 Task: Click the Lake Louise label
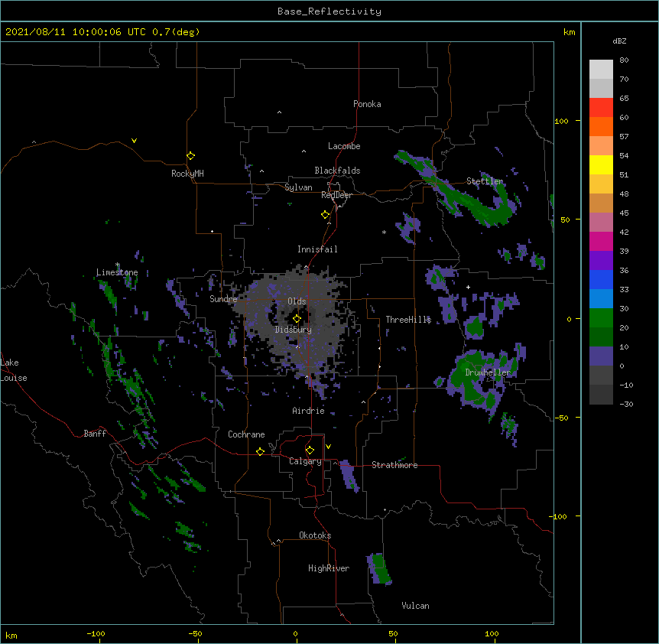(14, 370)
